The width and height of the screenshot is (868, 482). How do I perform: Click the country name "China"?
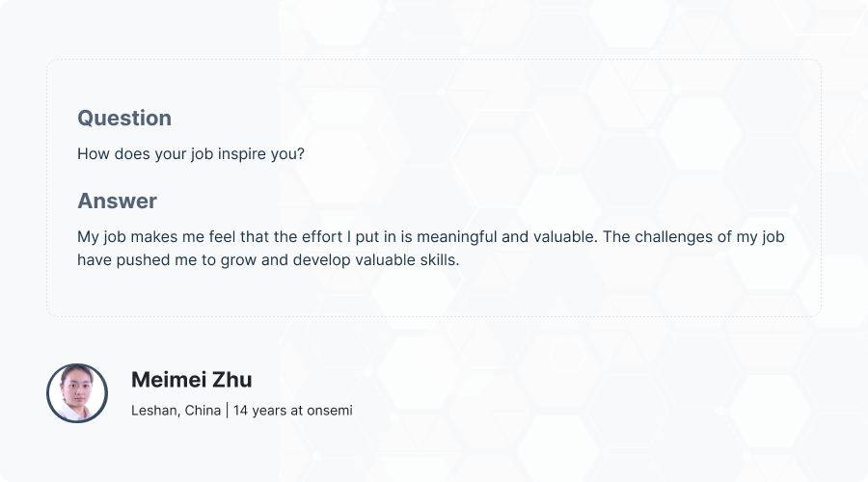(203, 410)
